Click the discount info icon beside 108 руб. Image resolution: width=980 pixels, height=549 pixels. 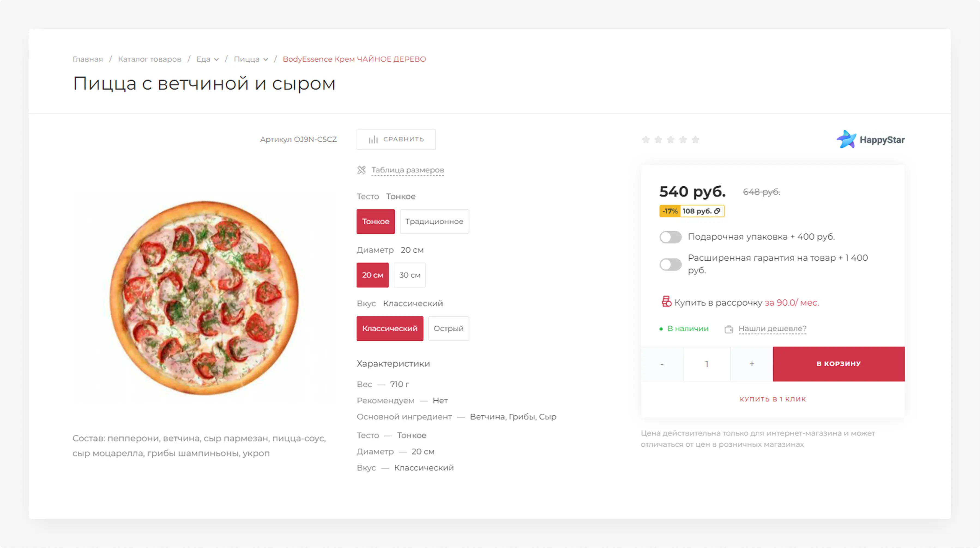click(x=717, y=211)
